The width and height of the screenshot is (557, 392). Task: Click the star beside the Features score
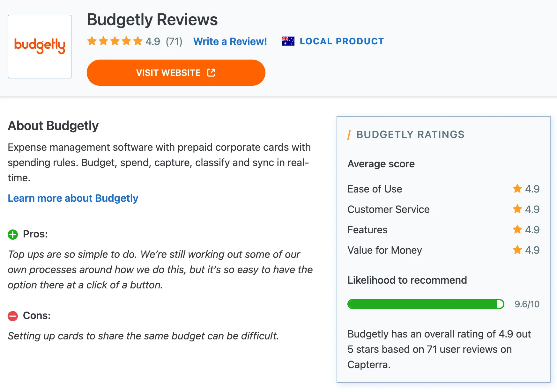pyautogui.click(x=517, y=229)
